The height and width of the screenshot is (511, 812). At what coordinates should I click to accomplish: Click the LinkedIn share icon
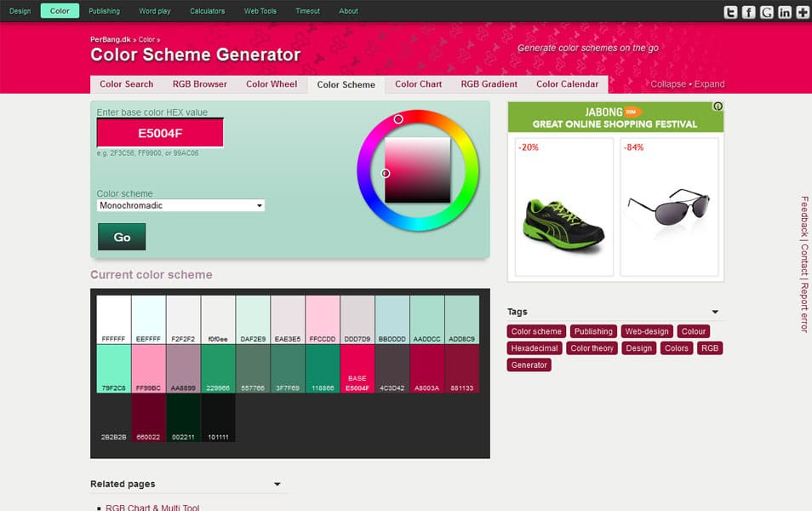pyautogui.click(x=785, y=12)
